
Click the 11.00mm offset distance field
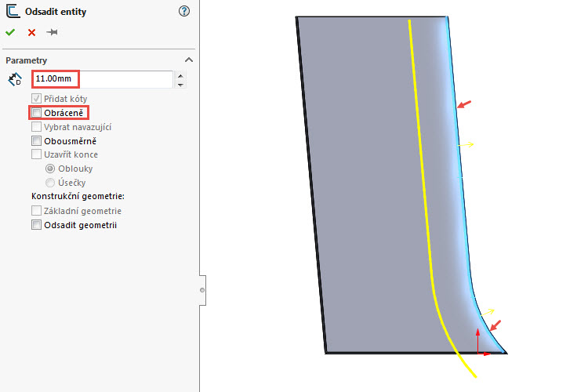pyautogui.click(x=102, y=79)
